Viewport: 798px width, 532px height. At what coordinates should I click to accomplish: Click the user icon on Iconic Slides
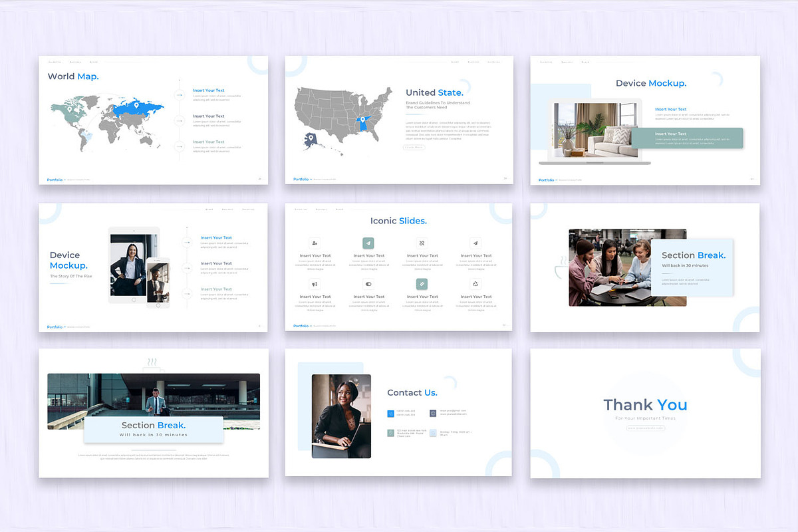point(315,243)
